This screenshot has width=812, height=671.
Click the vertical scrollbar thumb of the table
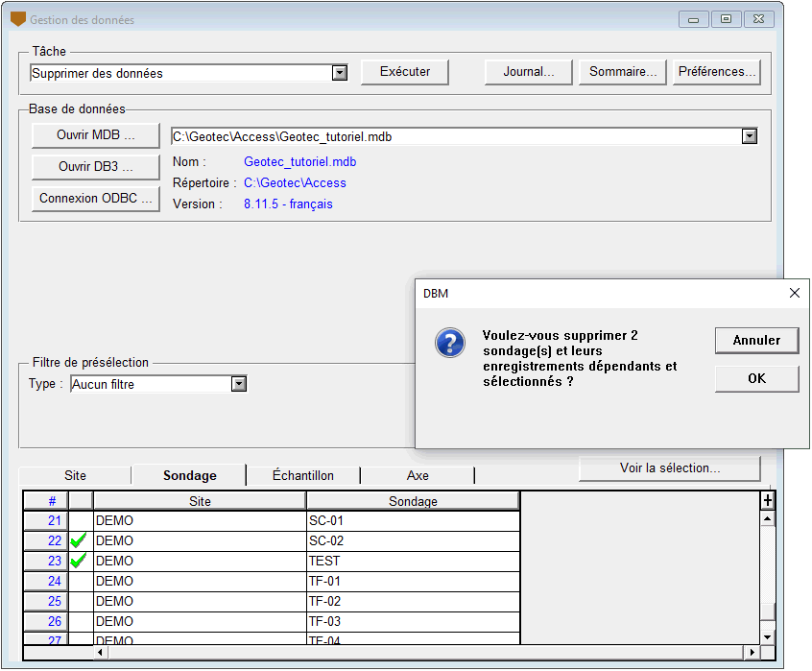[768, 612]
